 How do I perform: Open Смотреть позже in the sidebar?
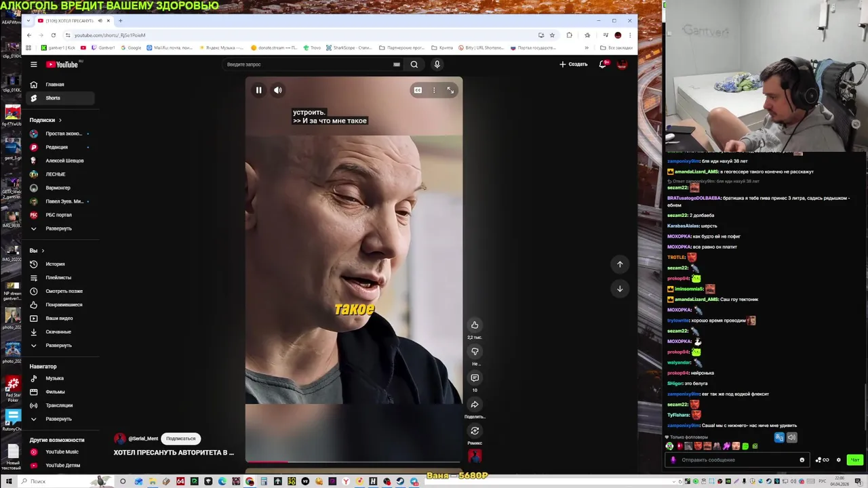click(61, 291)
